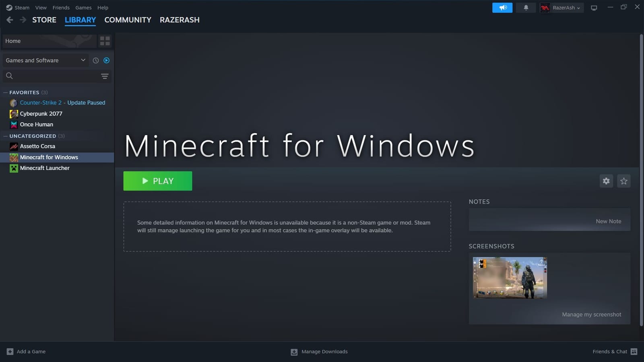Click the search magnifier in the sidebar
Screen dimensions: 644x362
coord(9,76)
